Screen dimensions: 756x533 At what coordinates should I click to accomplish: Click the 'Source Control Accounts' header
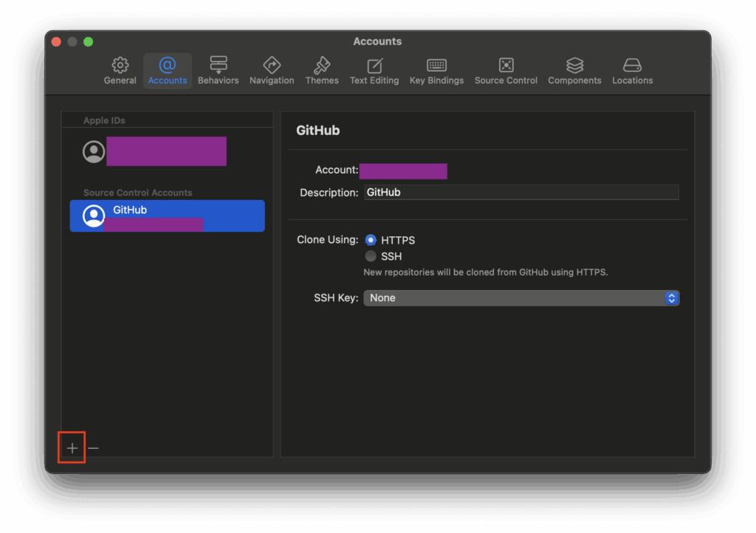(x=137, y=192)
